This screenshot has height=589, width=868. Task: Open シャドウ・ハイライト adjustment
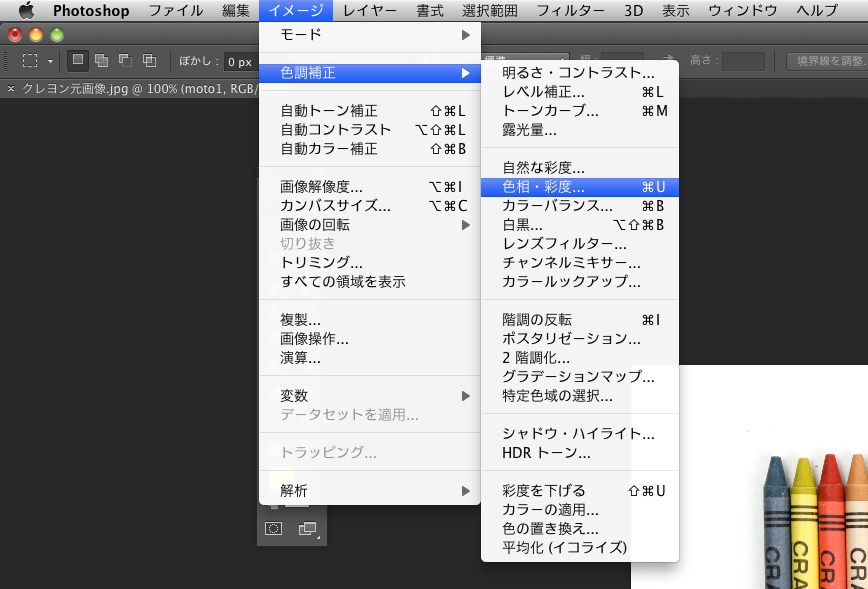pos(580,433)
